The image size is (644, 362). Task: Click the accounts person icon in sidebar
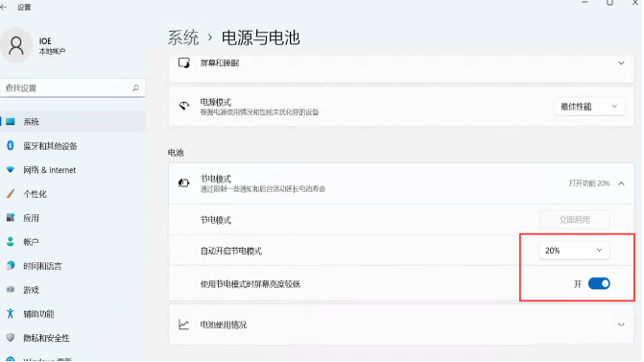coord(11,242)
